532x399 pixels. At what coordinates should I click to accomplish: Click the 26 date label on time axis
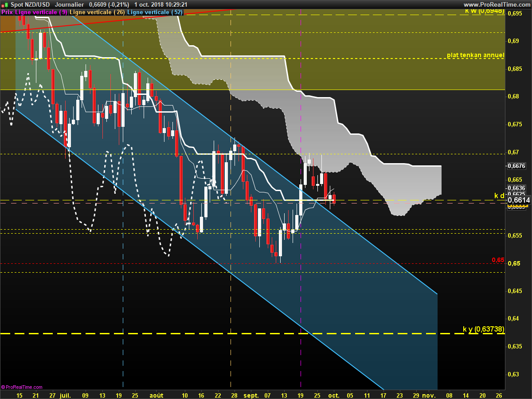(x=499, y=395)
